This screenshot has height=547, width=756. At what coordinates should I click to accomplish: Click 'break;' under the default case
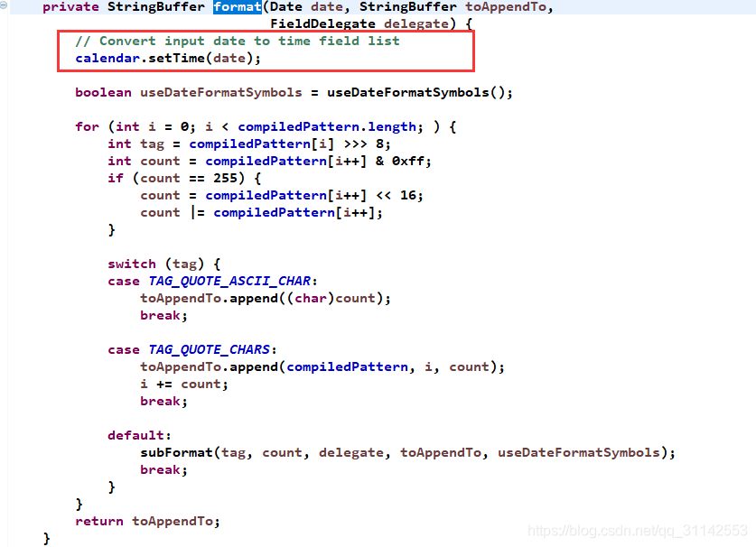[163, 470]
